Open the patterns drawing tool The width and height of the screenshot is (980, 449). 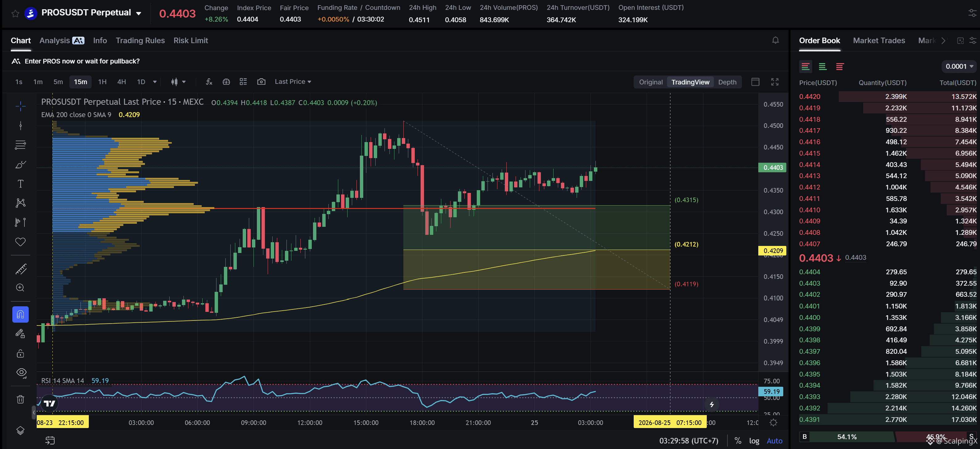[x=21, y=203]
